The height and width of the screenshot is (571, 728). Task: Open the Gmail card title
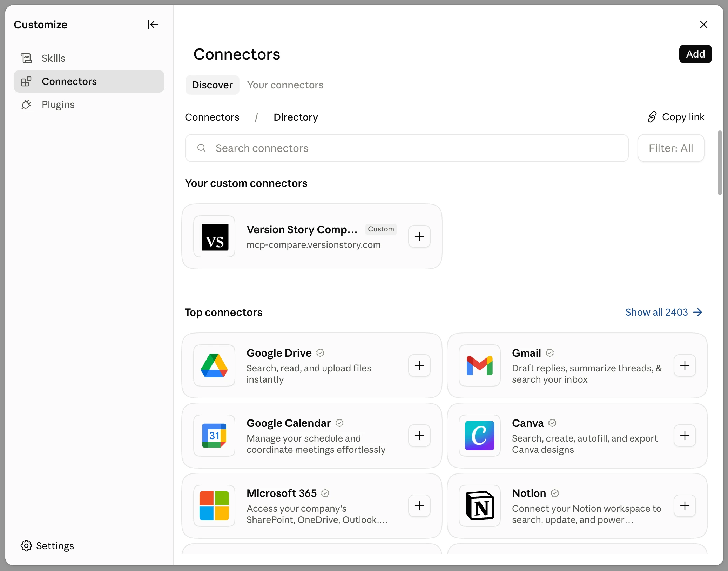point(526,353)
